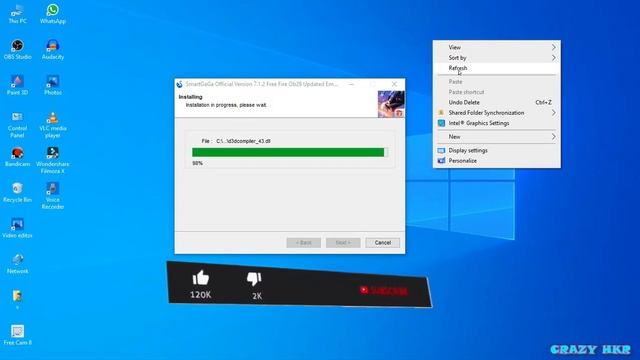Select the Network desktop icon

click(x=18, y=264)
